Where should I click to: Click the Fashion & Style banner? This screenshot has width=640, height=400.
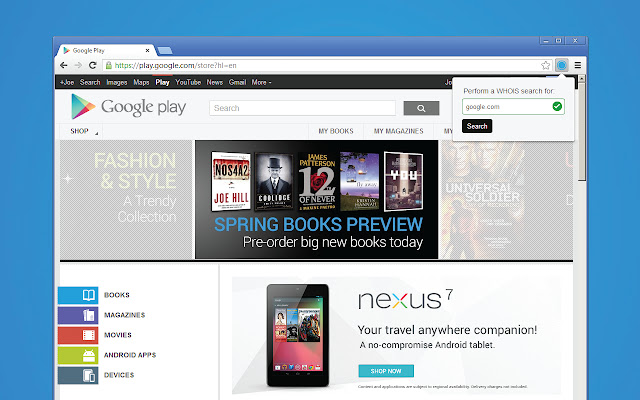pos(126,200)
